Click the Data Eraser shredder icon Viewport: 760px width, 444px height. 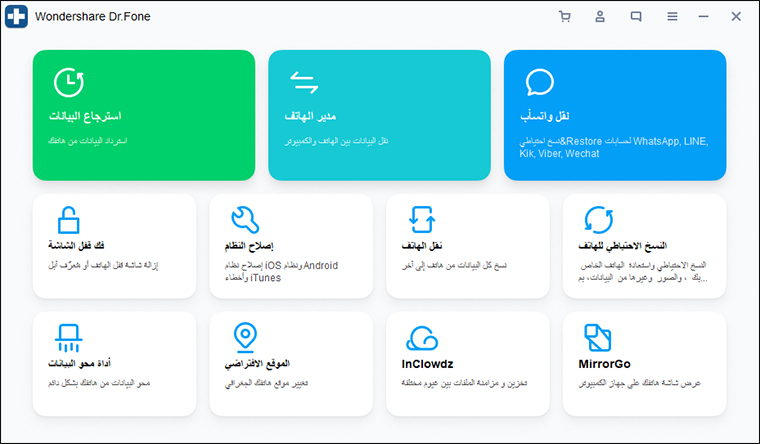(68, 338)
